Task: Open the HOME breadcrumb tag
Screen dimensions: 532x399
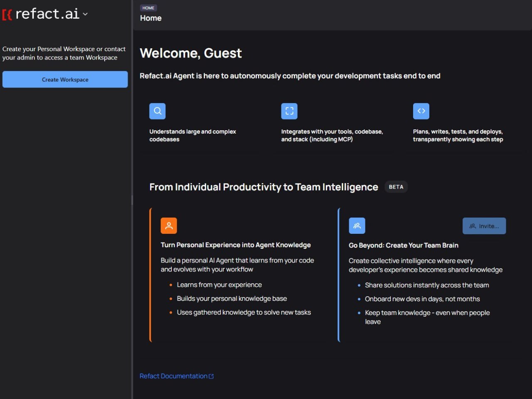Action: pos(148,8)
